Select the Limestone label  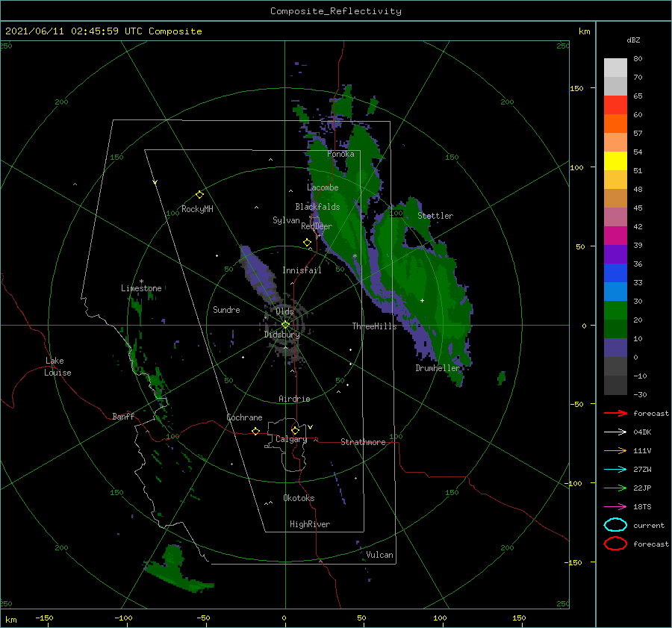click(x=141, y=288)
